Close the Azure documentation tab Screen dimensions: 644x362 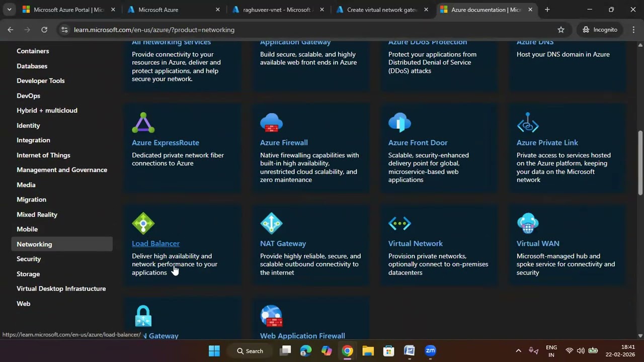(530, 10)
